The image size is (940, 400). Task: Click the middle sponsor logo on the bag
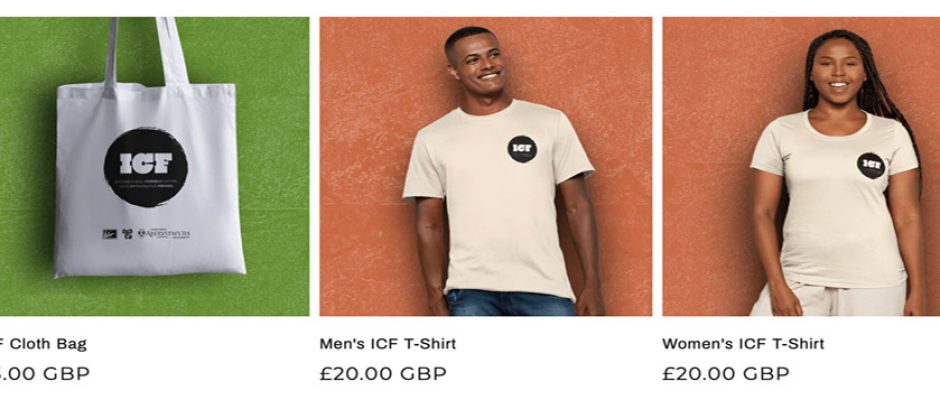(x=127, y=234)
